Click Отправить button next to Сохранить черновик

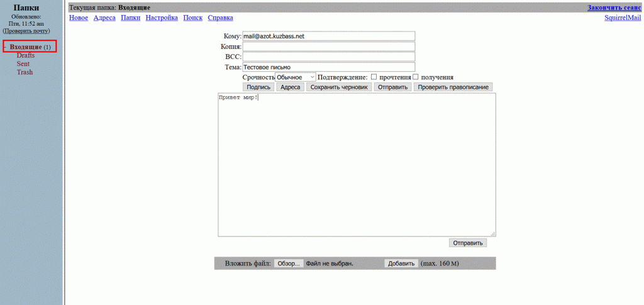tap(392, 87)
